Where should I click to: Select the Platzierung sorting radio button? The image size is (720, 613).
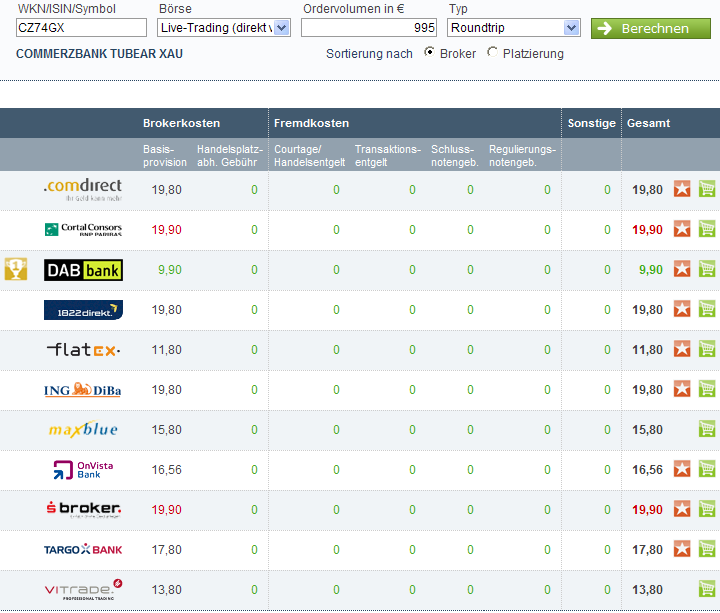pos(492,52)
